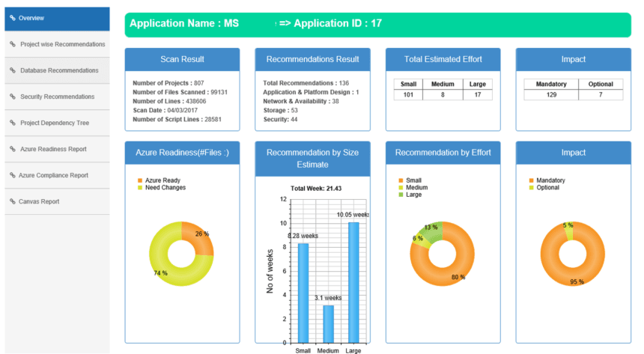Click the Large effort value 17

(x=478, y=95)
